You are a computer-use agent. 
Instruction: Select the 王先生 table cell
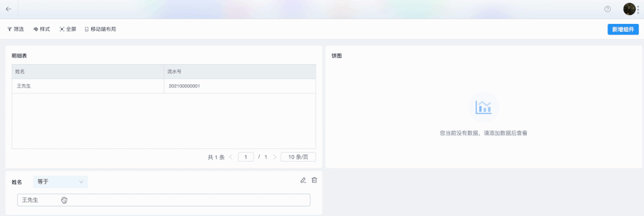tap(88, 86)
